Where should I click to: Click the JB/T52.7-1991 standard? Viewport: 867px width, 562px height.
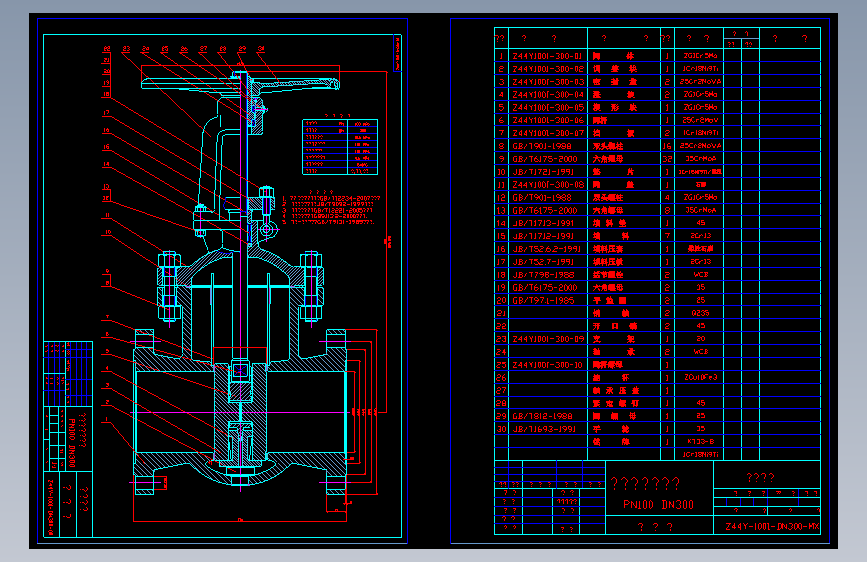pos(542,262)
